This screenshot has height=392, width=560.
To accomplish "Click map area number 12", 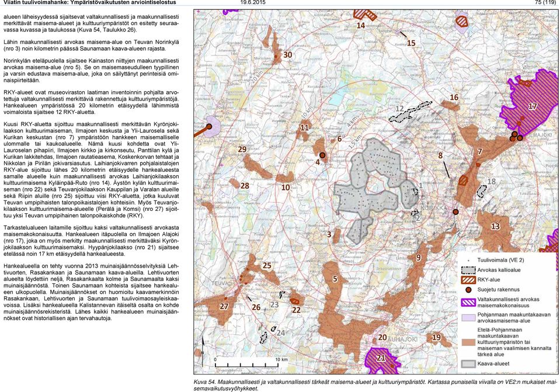I will (x=399, y=109).
